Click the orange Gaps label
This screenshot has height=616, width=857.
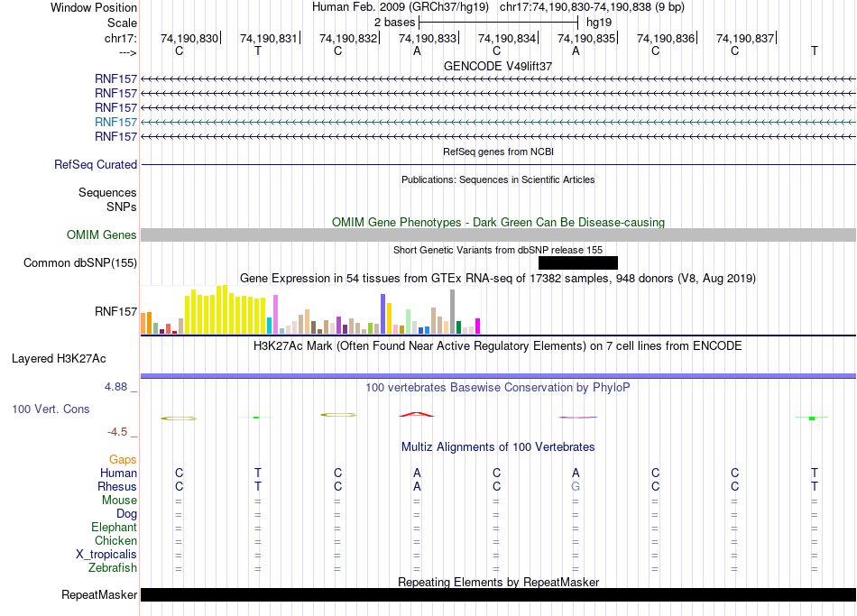(123, 460)
